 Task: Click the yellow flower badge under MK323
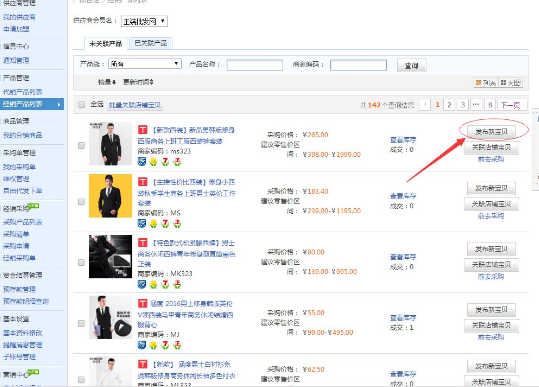(x=153, y=284)
